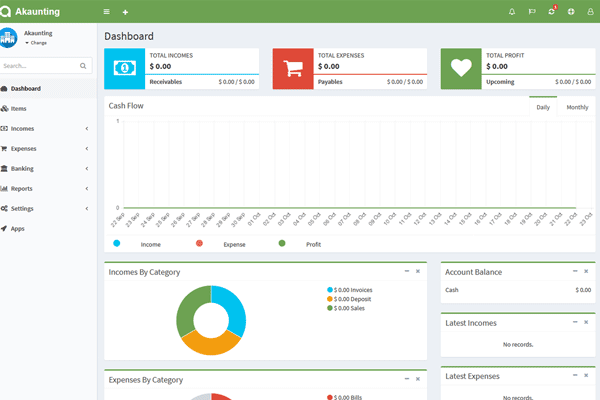The height and width of the screenshot is (400, 600).
Task: Open the Items sidebar link
Action: click(x=18, y=108)
